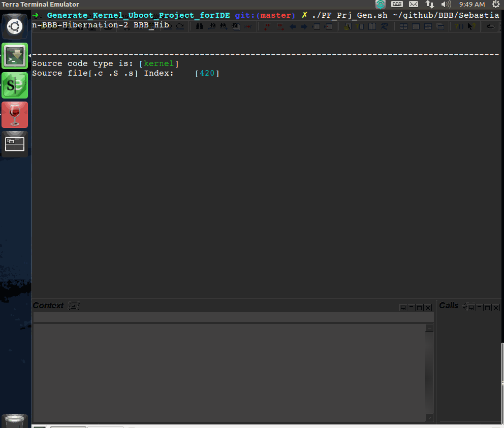Click the Context panel pin button
This screenshot has width=504, height=428.
[403, 308]
